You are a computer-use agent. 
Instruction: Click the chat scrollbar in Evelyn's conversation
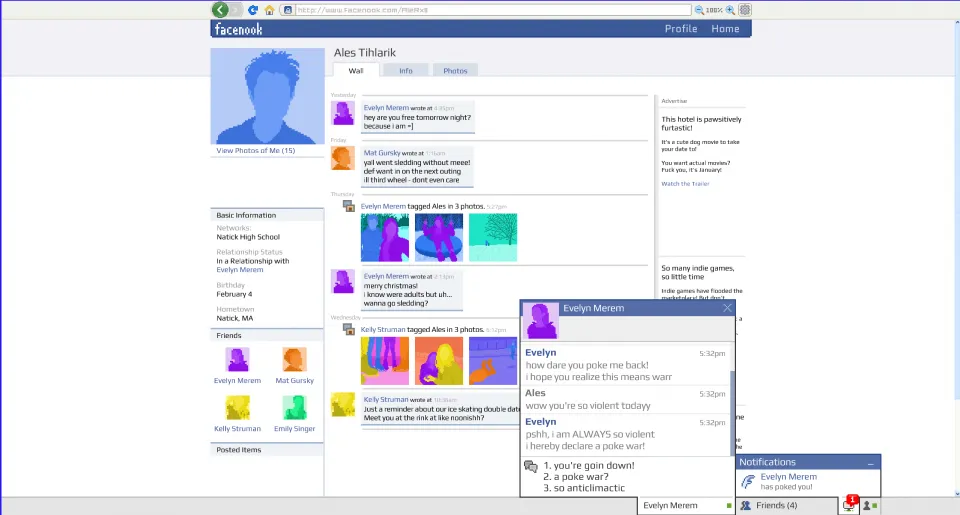(732, 413)
